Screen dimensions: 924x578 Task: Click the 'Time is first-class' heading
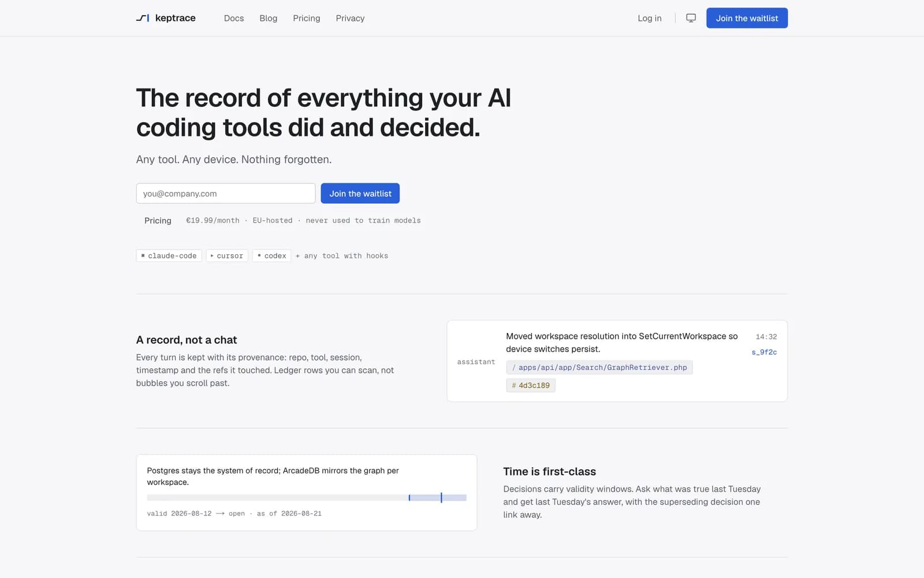coord(549,472)
